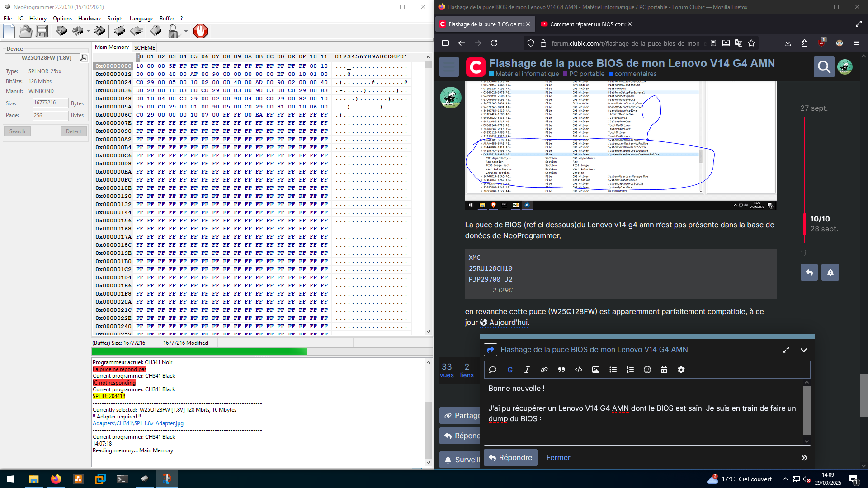Open a file with the folder icon

point(26,31)
